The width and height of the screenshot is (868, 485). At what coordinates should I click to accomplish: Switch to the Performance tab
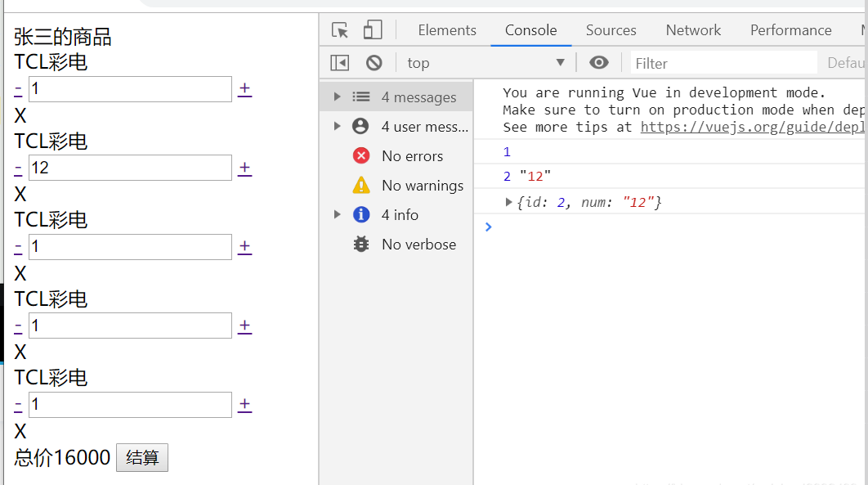click(x=790, y=30)
